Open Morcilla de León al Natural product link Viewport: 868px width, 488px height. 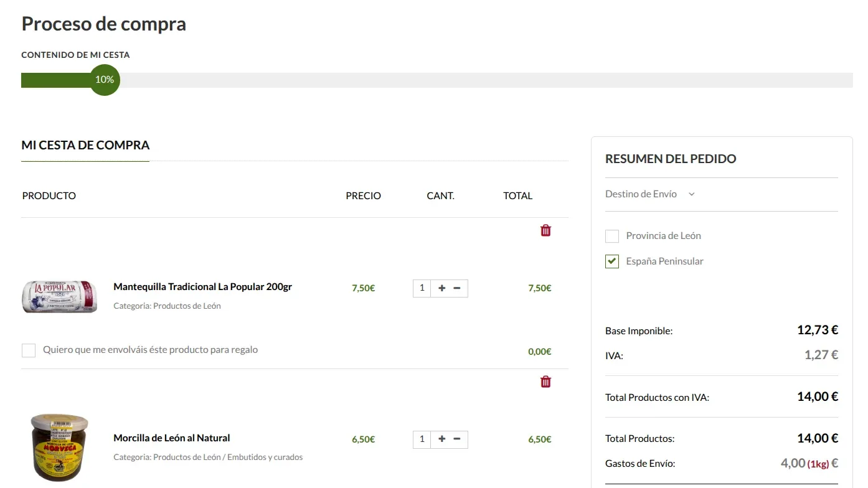172,438
